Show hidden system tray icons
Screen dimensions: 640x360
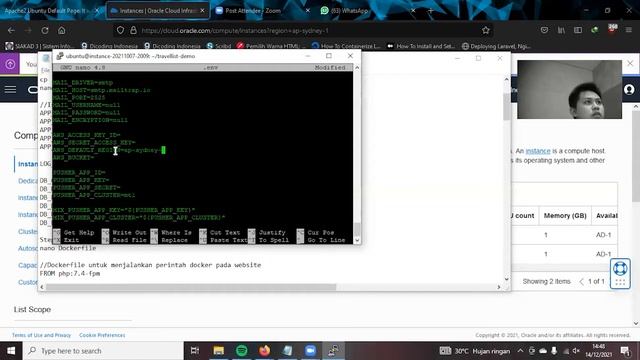pos(520,351)
